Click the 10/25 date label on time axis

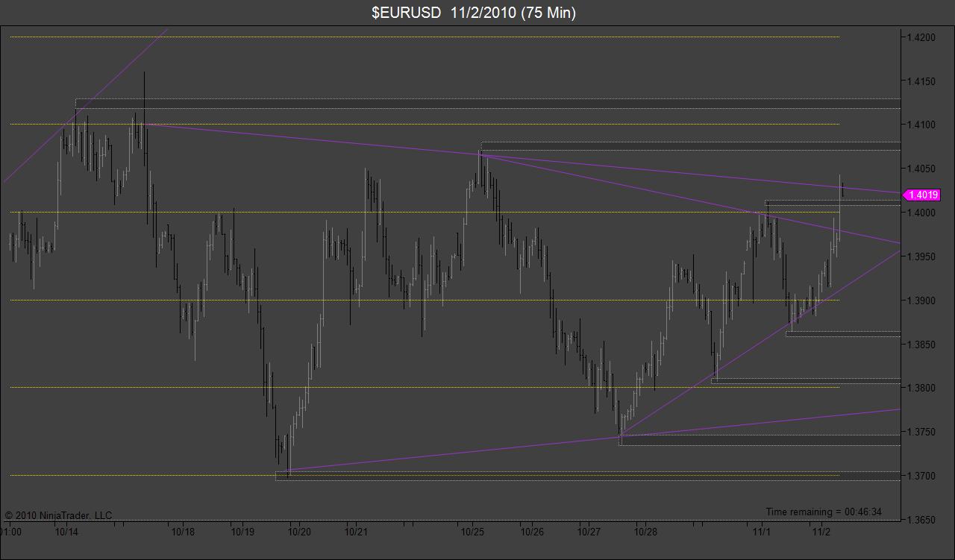click(x=473, y=532)
